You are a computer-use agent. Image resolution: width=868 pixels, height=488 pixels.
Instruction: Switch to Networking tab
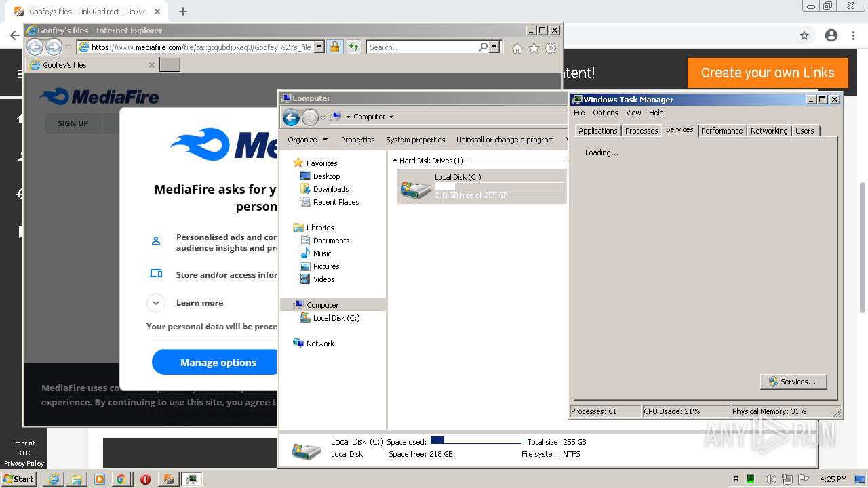coord(769,131)
